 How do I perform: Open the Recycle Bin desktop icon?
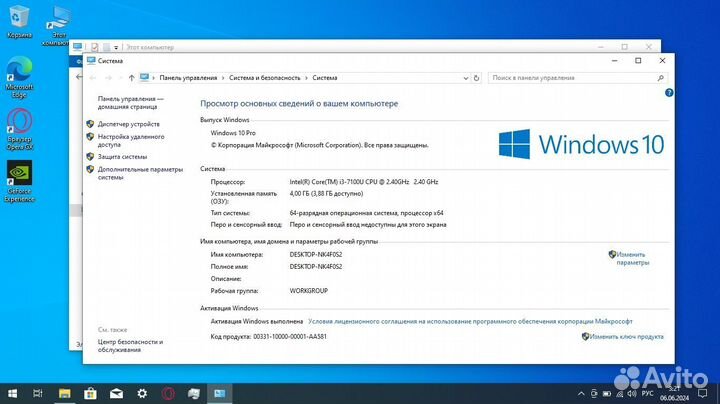19,22
